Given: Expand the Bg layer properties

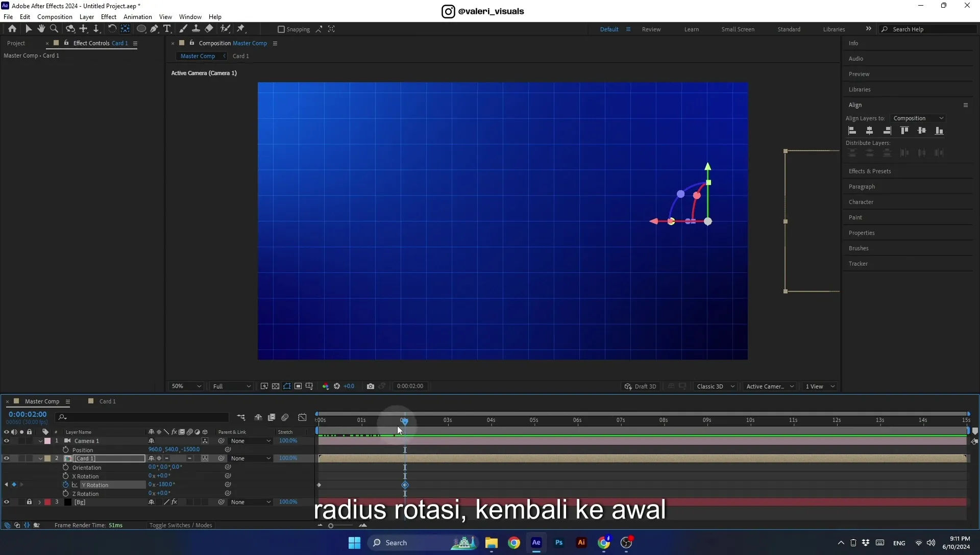Looking at the screenshot, I should (x=39, y=502).
